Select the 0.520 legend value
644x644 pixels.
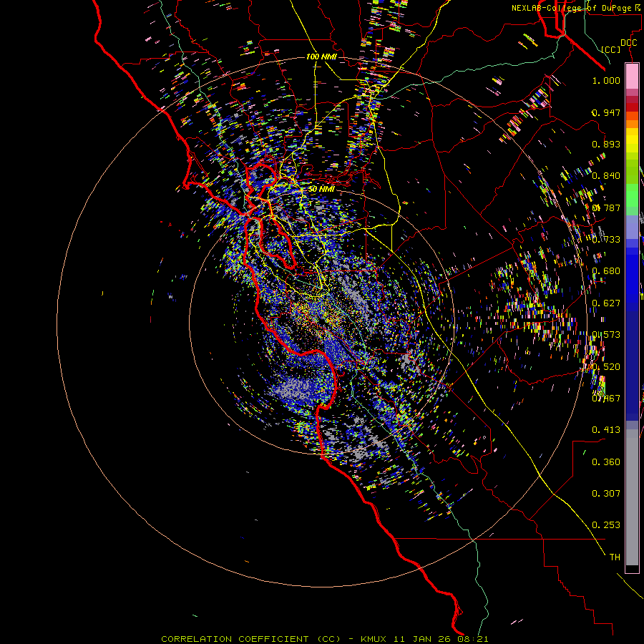[606, 367]
